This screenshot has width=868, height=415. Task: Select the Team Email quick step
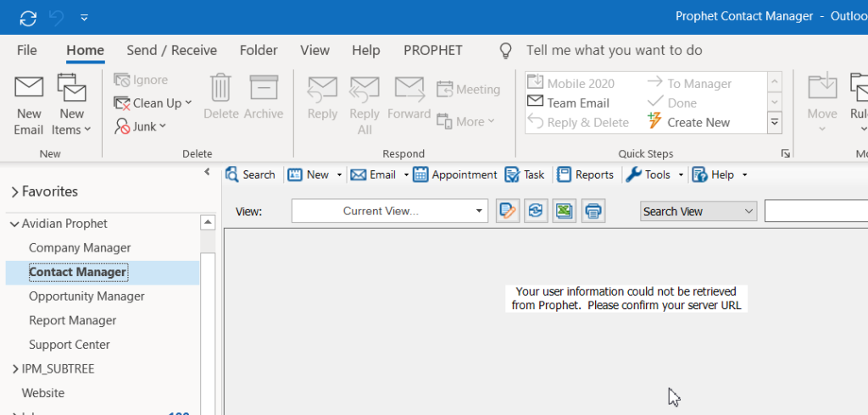(569, 103)
